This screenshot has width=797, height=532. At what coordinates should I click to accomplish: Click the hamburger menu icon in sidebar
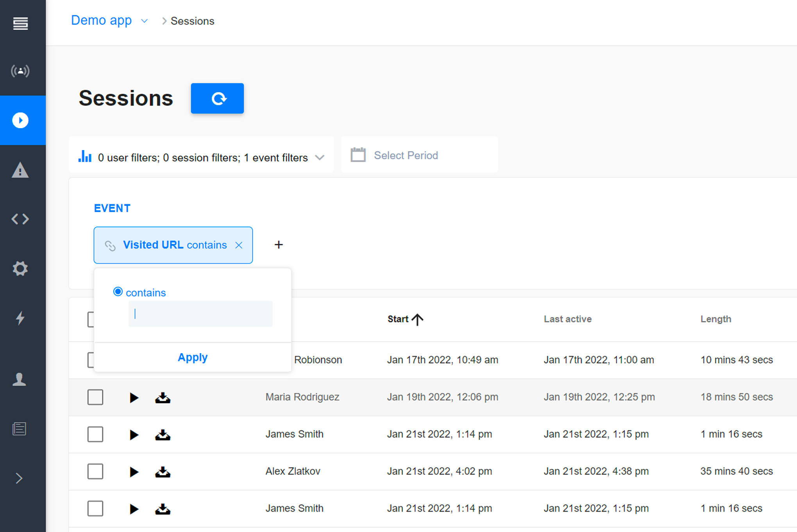click(x=20, y=23)
